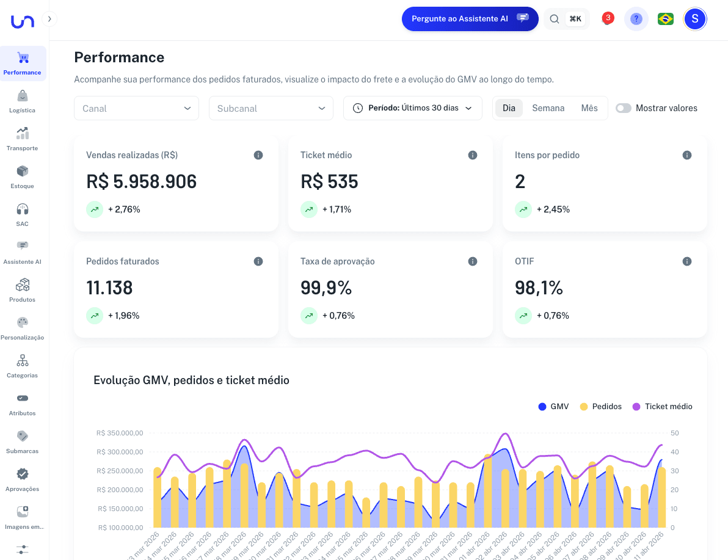Expand the Período Últimos 30 dias selector
This screenshot has height=560, width=728.
click(413, 108)
